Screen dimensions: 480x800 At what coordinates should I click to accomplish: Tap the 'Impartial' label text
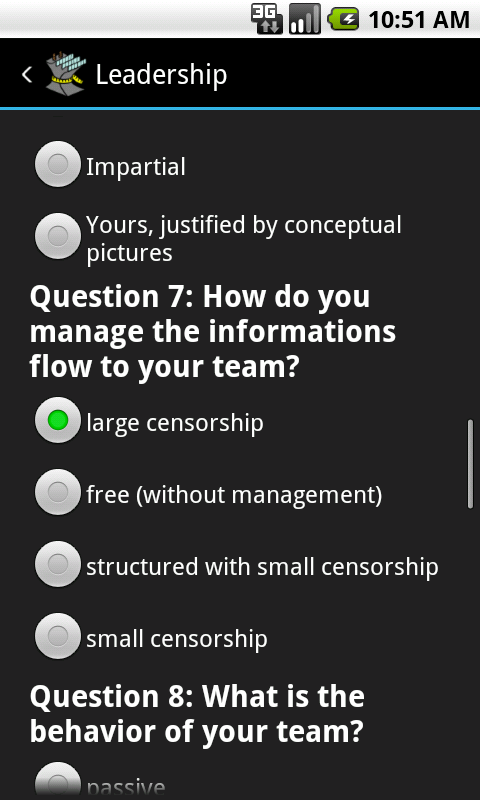coord(136,167)
